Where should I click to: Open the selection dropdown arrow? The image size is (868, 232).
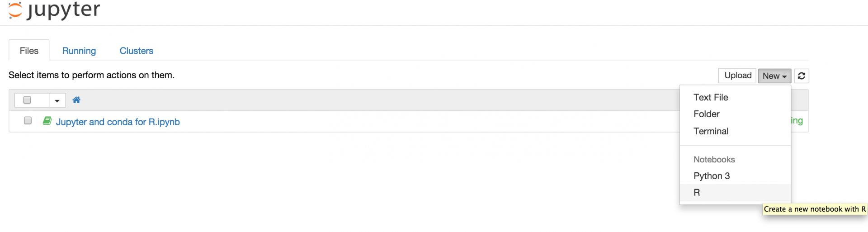pos(57,100)
